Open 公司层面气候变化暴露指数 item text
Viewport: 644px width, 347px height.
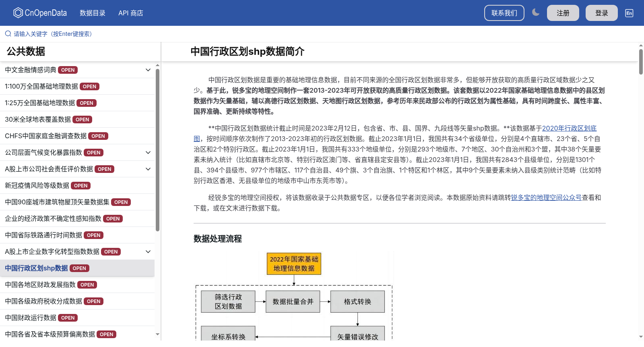tap(43, 152)
